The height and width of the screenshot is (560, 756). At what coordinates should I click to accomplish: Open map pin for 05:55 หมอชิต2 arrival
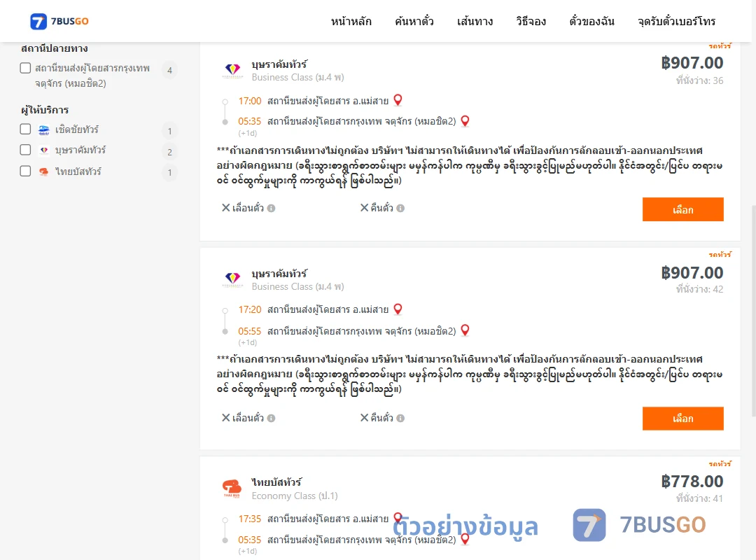click(465, 330)
